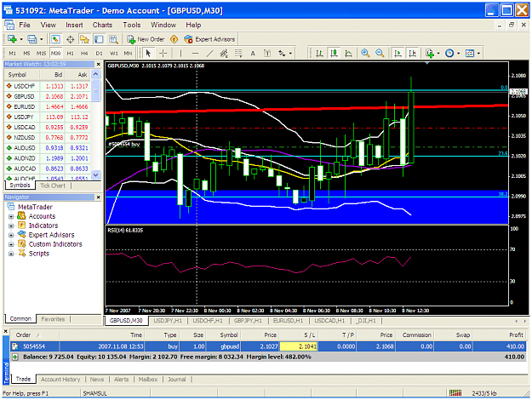532x400 pixels.
Task: Open the New Chart toolbar icon
Action: click(x=12, y=39)
